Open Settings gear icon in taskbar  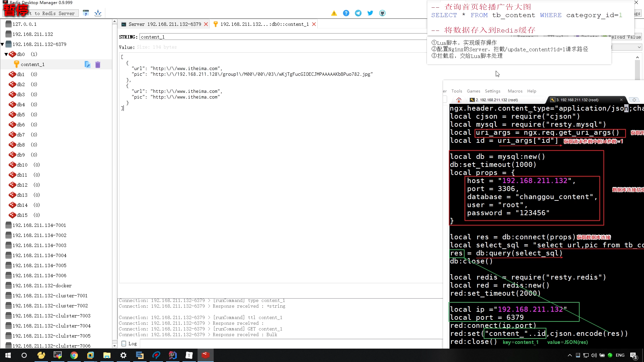pos(123,355)
